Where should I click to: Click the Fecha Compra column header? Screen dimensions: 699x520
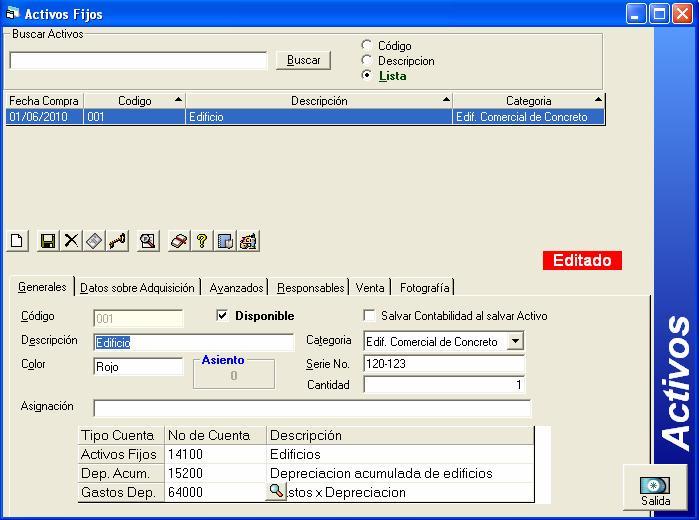(x=44, y=101)
